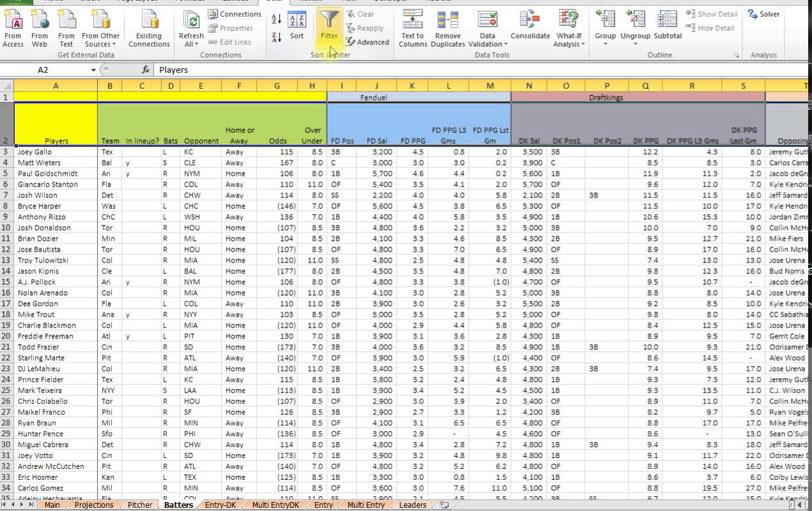
Task: Open the Pitcher worksheet tab
Action: coord(139,505)
